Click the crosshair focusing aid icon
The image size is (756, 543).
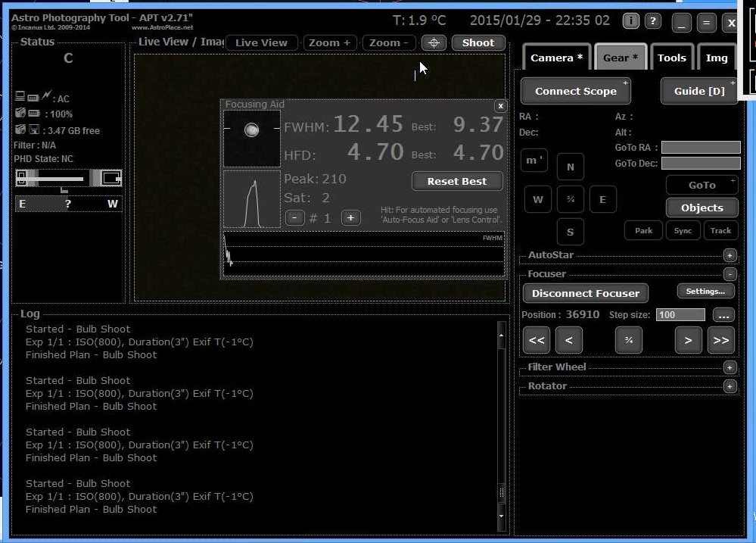click(x=434, y=43)
